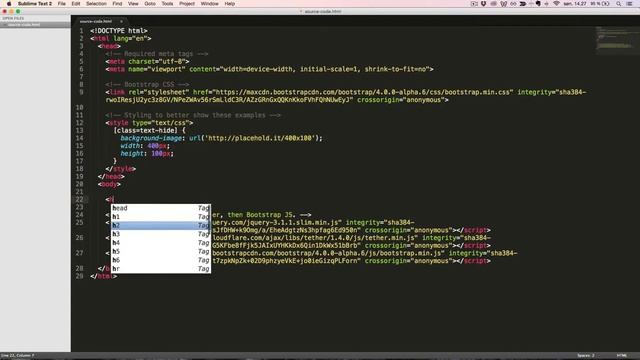The width and height of the screenshot is (640, 360).
Task: Click the tether.min.js script URL
Action: 314,238
